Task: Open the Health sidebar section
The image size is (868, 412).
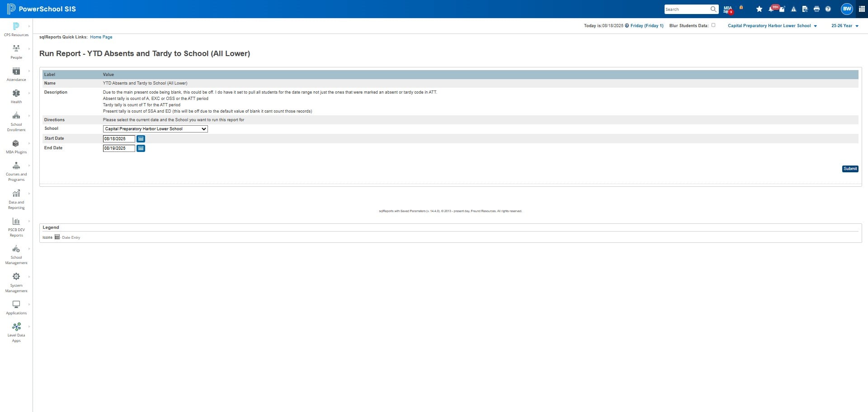Action: (16, 96)
